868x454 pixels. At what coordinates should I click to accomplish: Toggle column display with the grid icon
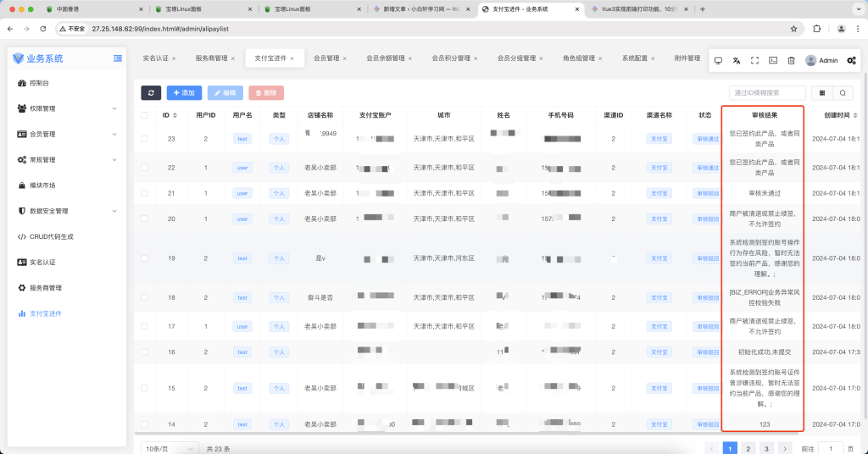[x=822, y=93]
